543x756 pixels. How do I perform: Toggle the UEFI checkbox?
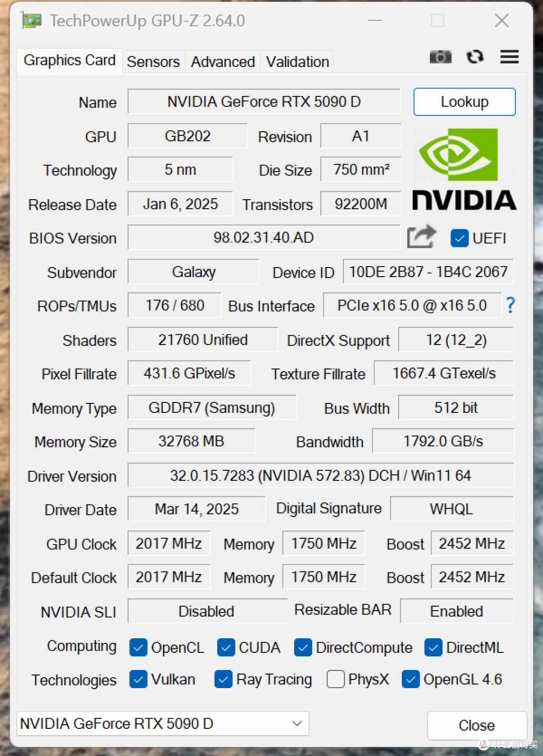click(x=460, y=238)
